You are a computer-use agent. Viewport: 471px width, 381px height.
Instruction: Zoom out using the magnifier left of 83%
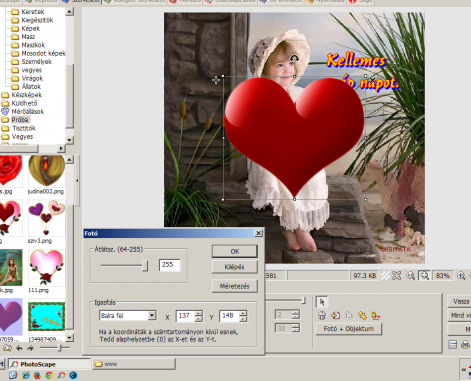pyautogui.click(x=411, y=276)
